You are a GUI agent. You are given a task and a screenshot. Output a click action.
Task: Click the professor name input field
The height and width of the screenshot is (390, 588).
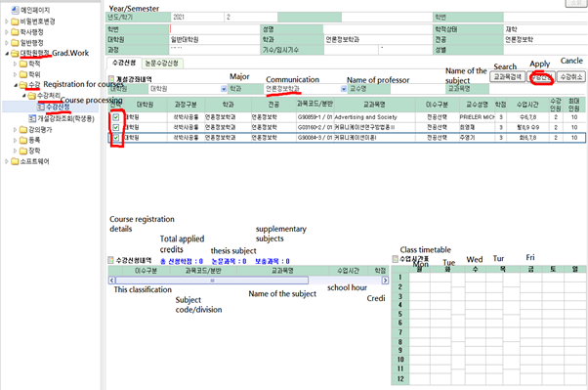(x=417, y=89)
